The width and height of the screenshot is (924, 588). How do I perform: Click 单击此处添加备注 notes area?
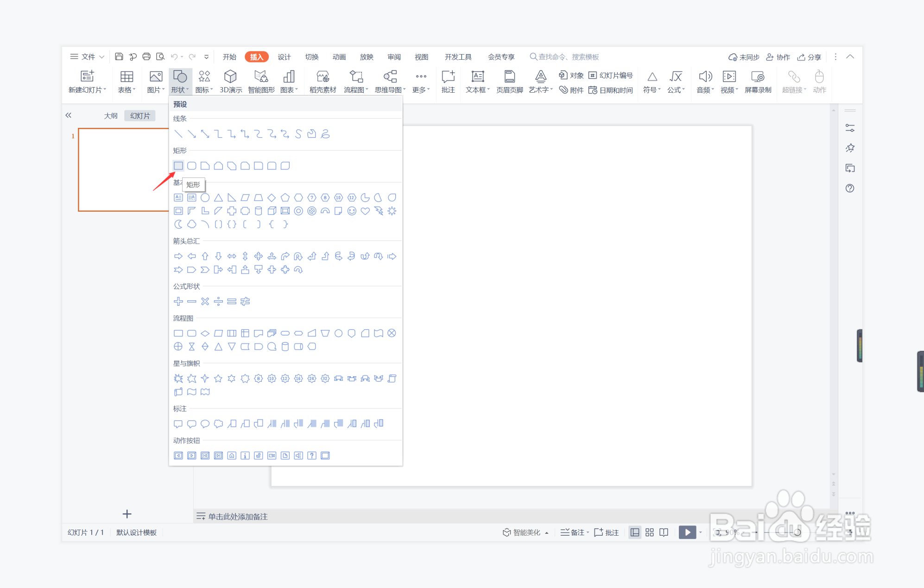coord(238,516)
